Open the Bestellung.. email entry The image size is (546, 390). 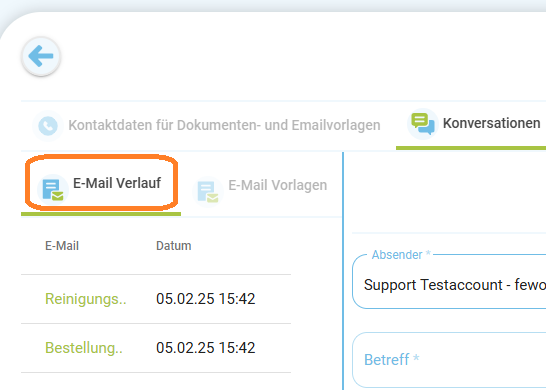[84, 348]
